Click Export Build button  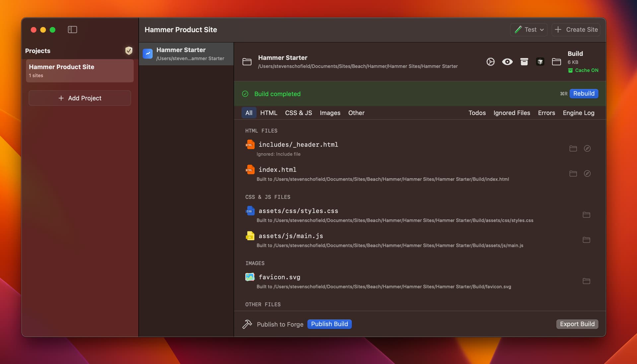(x=577, y=324)
